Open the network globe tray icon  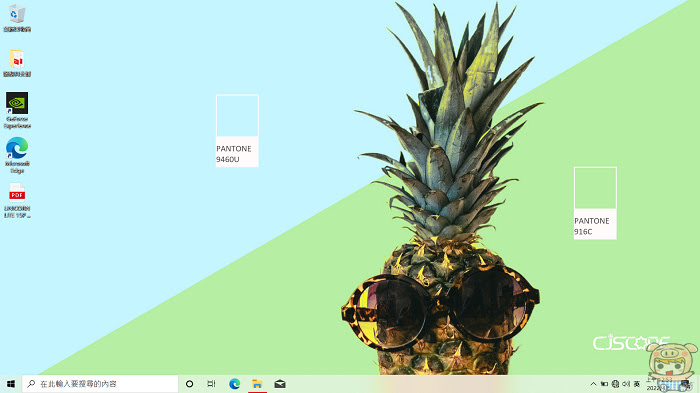616,384
